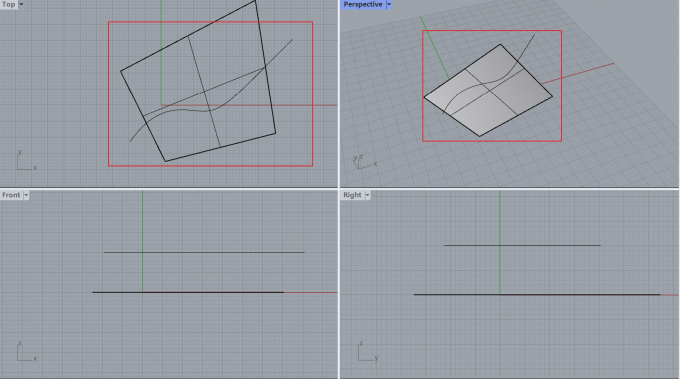Expand the Right viewport menu arrow

(367, 195)
